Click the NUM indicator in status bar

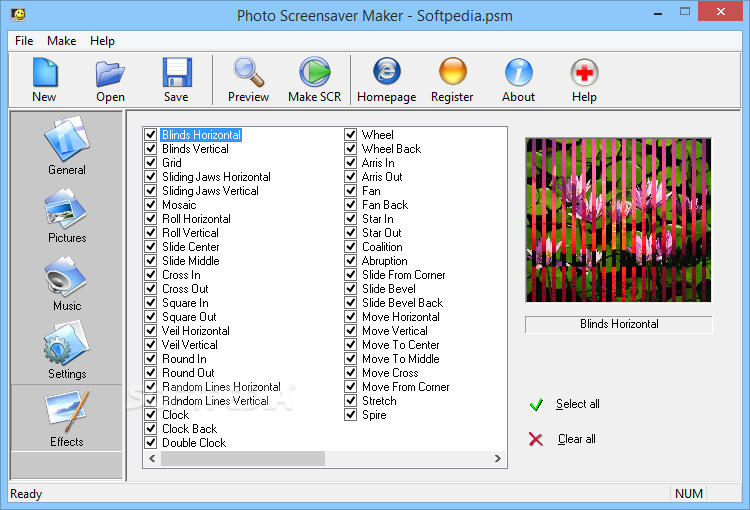tap(689, 494)
